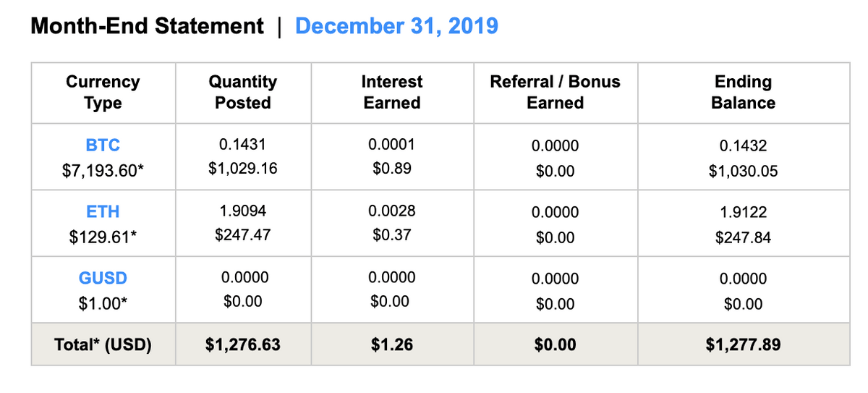Select the Total* (USD) row label
The image size is (868, 393).
tap(103, 345)
